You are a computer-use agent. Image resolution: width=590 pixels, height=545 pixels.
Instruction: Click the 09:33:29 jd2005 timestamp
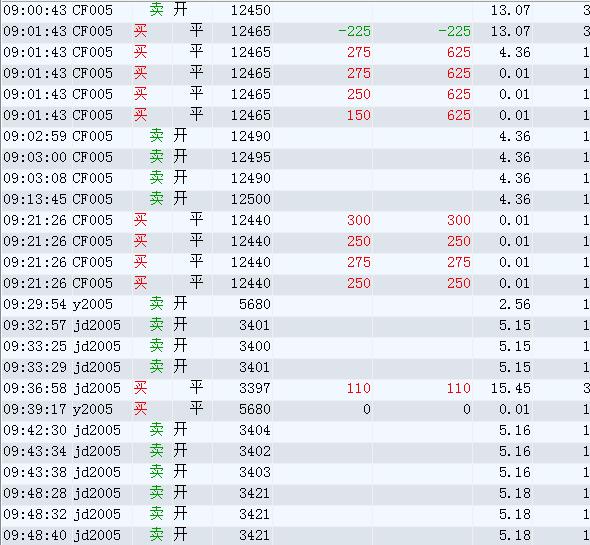pos(35,367)
